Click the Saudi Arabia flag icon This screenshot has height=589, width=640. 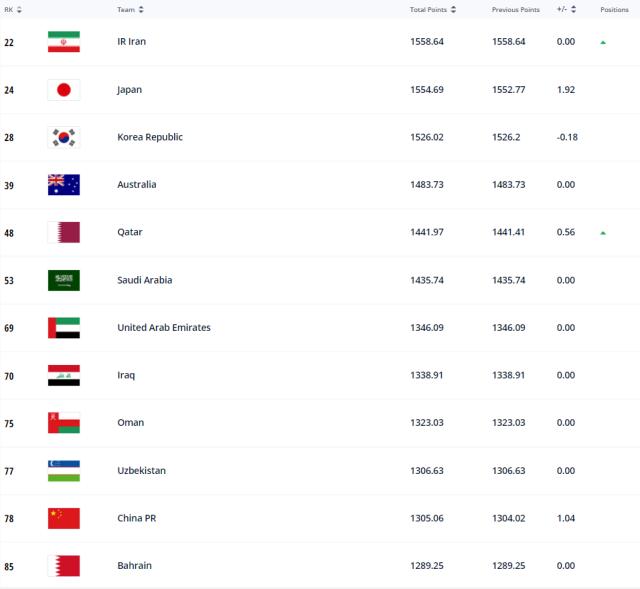pyautogui.click(x=63, y=280)
